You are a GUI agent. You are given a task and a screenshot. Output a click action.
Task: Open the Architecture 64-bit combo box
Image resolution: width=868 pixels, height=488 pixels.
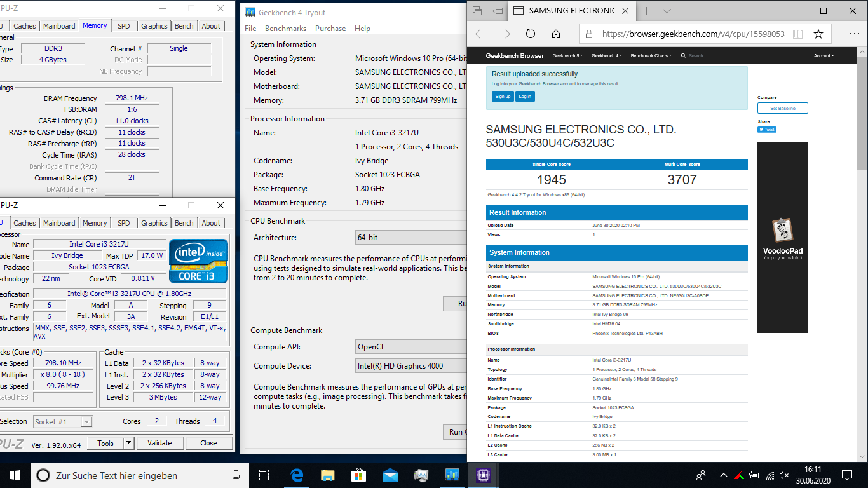point(411,238)
